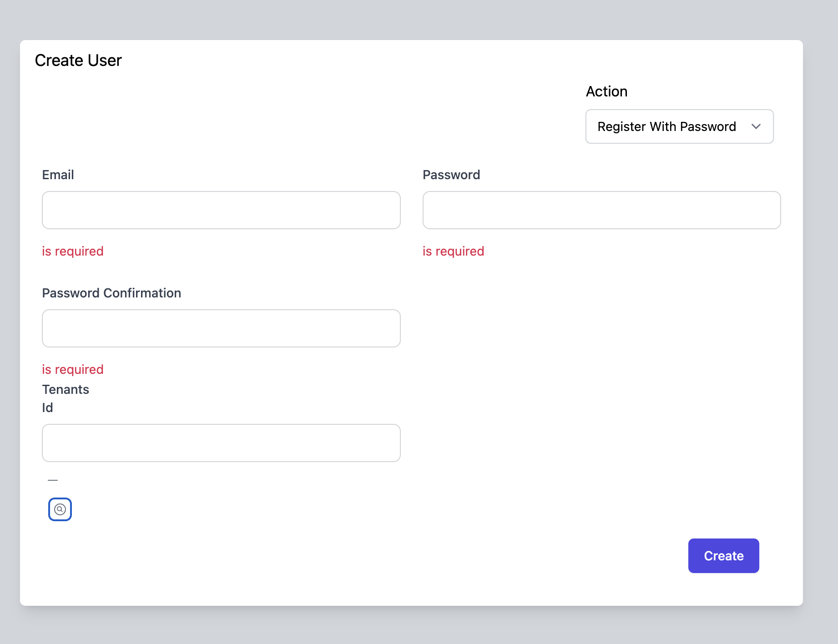Screen dimensions: 838x644
Task: Click the Create User dialog title
Action: pyautogui.click(x=78, y=60)
